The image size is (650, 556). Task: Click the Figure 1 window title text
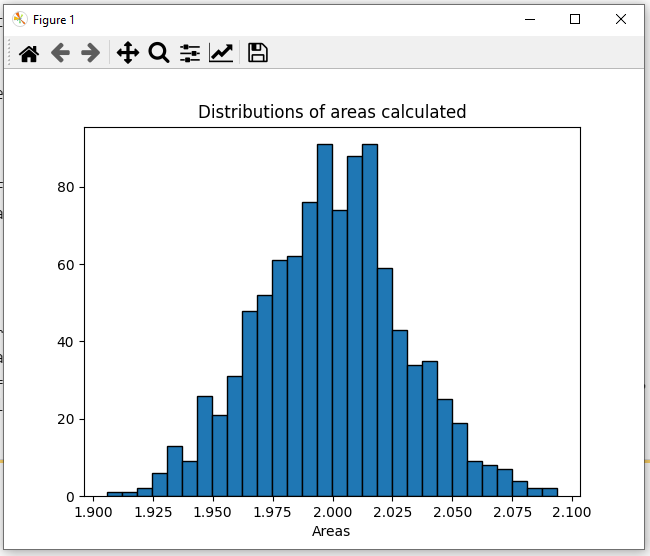coord(53,20)
